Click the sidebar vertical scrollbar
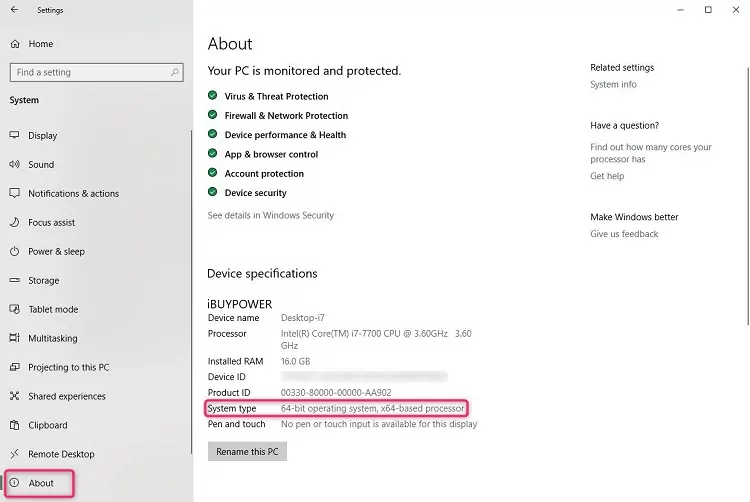 191,292
